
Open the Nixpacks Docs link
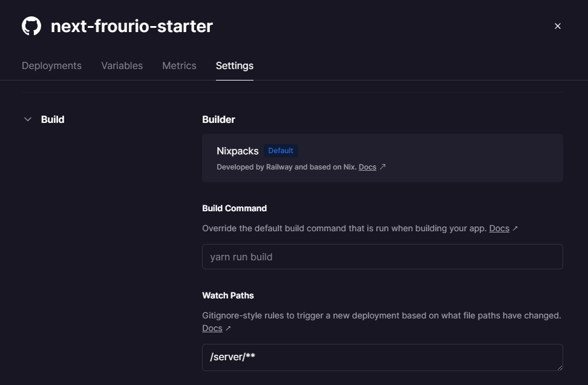pos(368,167)
